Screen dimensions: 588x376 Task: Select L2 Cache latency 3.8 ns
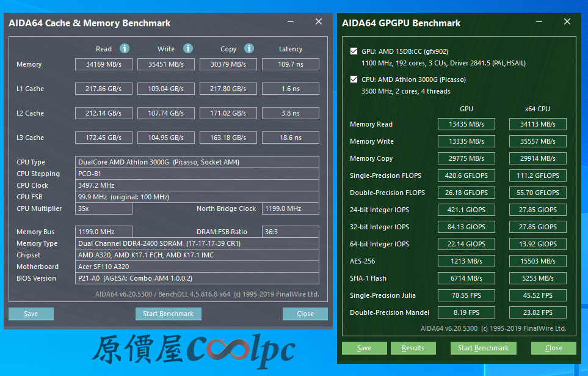tap(291, 113)
